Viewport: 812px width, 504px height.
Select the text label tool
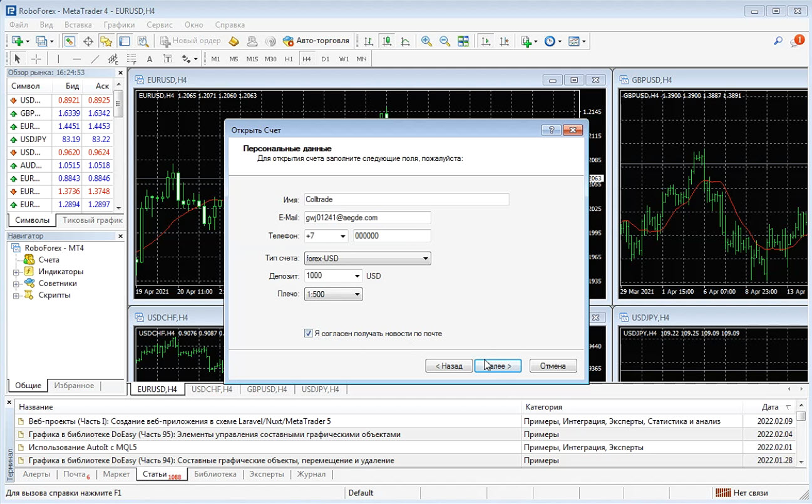[x=168, y=59]
